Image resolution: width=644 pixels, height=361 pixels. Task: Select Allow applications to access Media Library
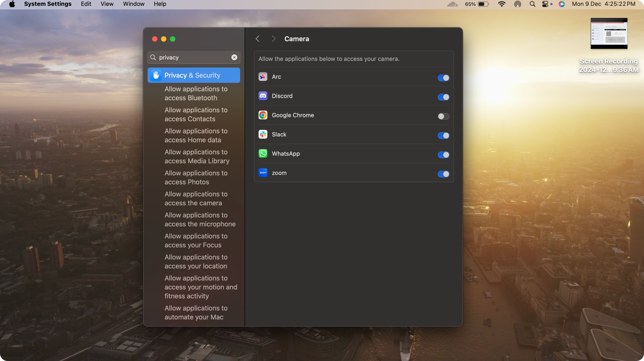tap(197, 156)
